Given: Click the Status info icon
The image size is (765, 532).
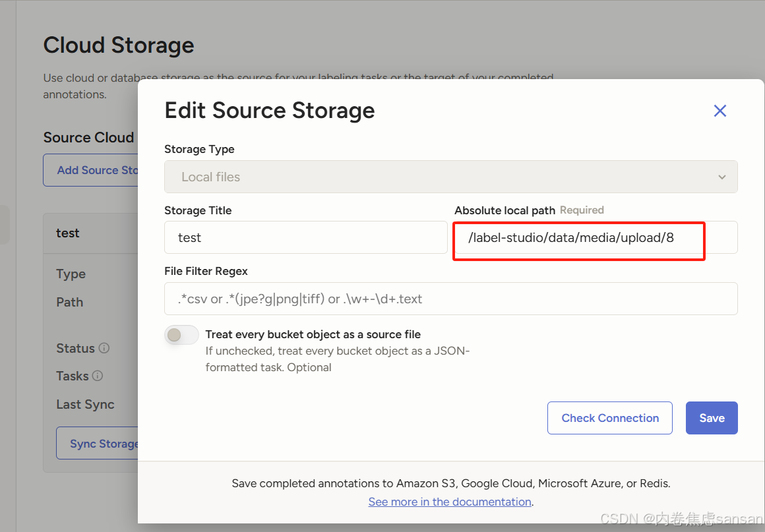Looking at the screenshot, I should click(x=104, y=348).
